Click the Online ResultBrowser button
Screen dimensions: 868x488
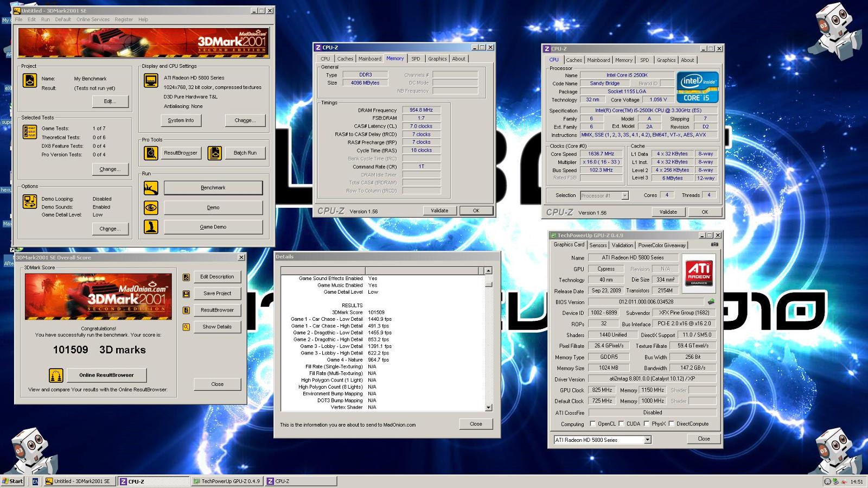point(106,375)
